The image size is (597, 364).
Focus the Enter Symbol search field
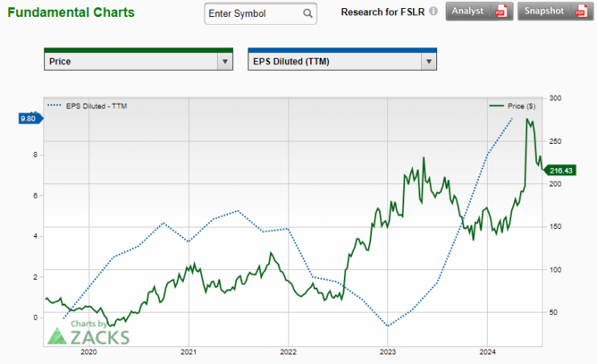point(260,14)
